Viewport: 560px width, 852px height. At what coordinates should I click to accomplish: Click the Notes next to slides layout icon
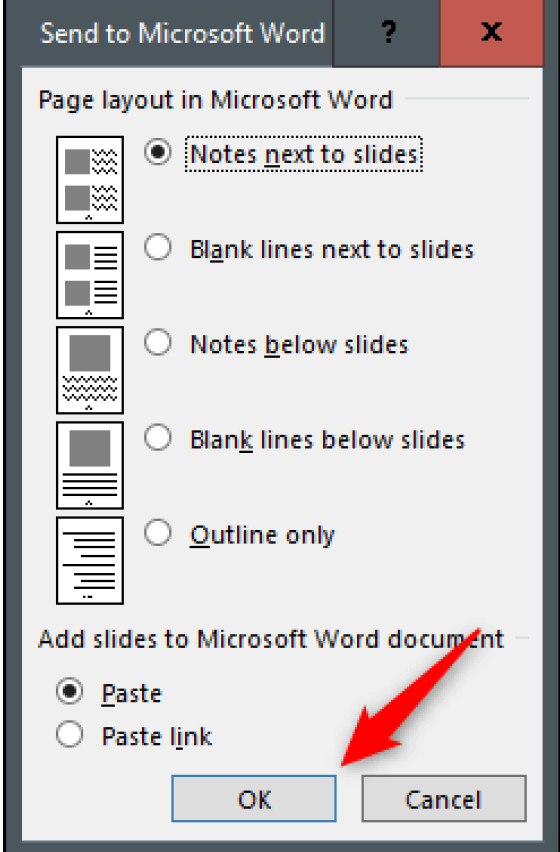pyautogui.click(x=90, y=179)
